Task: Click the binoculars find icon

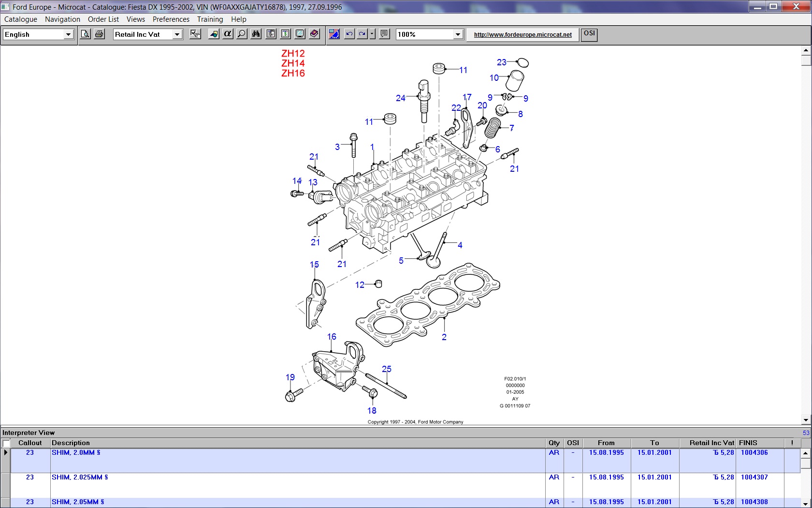Action: tap(256, 34)
